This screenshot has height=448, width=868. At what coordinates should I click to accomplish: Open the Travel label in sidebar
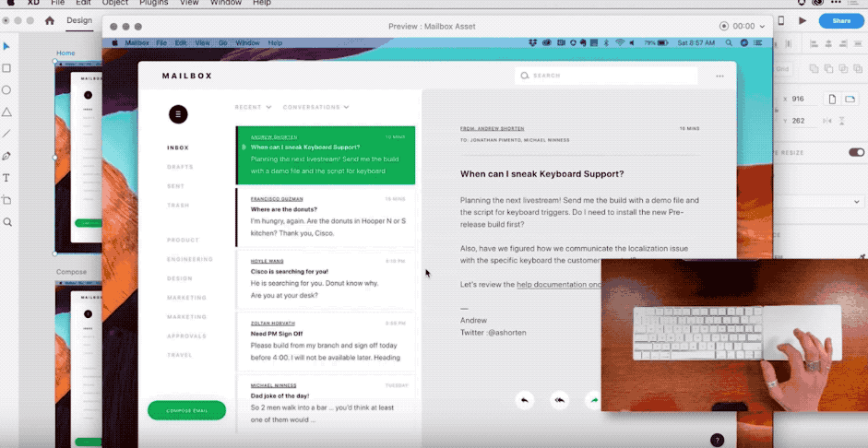(x=180, y=355)
